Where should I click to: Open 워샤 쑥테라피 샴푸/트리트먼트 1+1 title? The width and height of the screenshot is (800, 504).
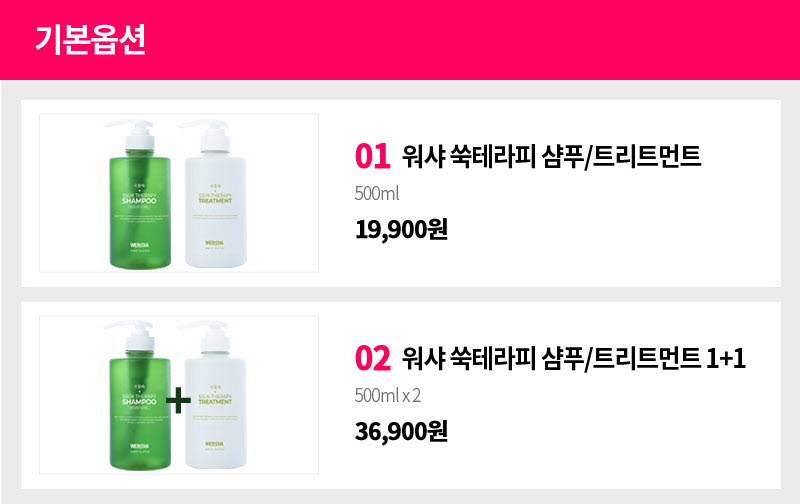coord(573,358)
